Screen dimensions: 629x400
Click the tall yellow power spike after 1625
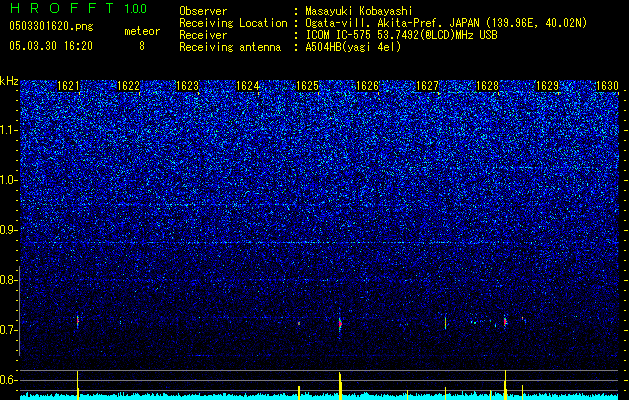[x=340, y=386]
